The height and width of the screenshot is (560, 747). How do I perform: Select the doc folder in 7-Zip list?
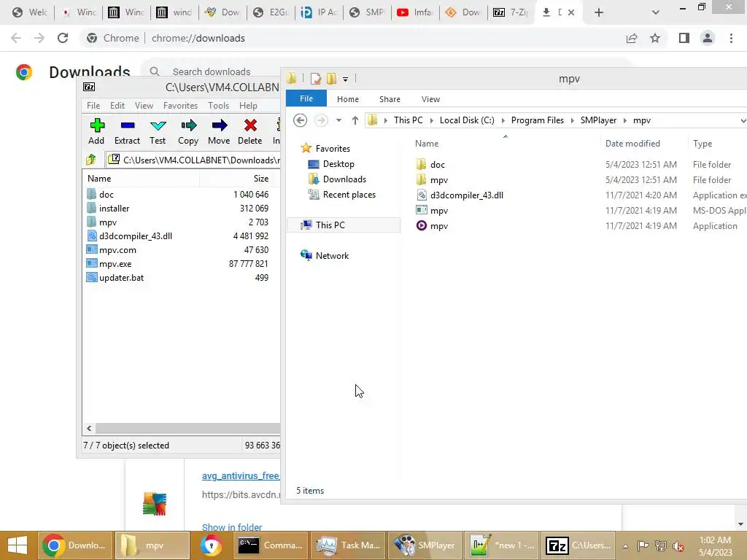coord(107,194)
